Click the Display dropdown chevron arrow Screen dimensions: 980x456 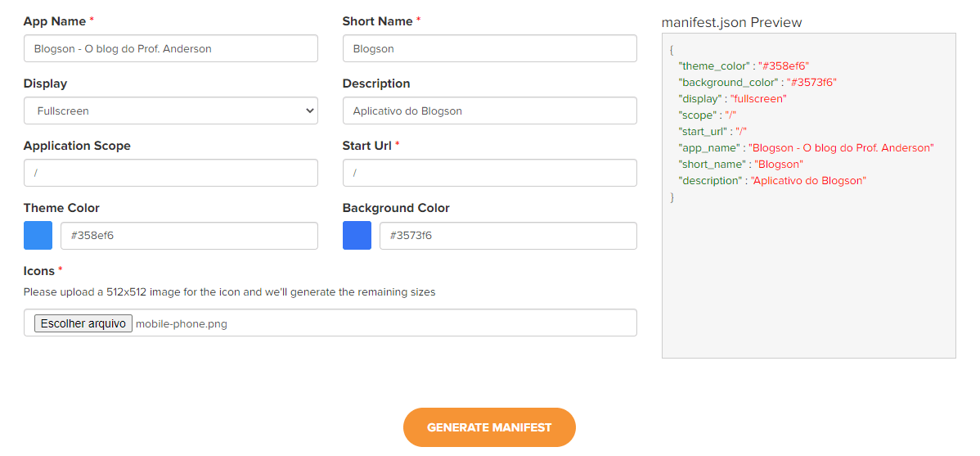pos(308,111)
